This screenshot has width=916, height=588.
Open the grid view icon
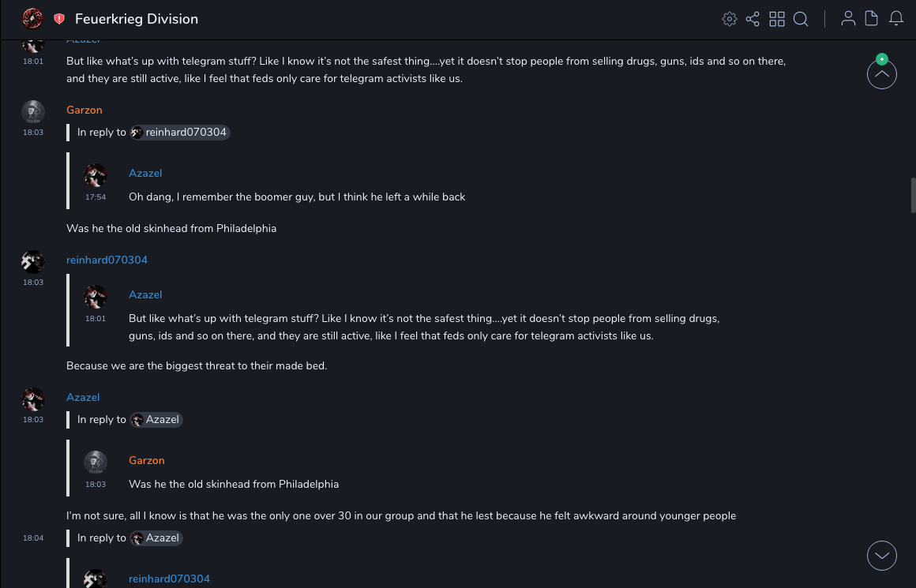click(777, 19)
